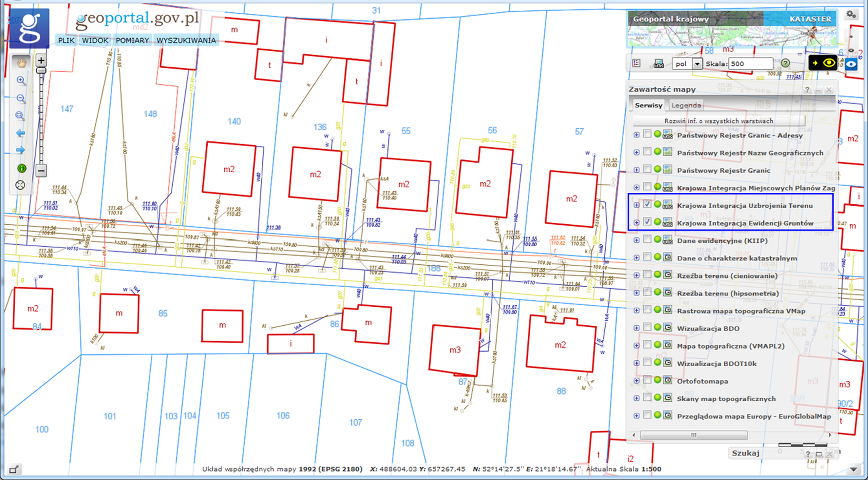
Task: Open the pol language dropdown
Action: 697,63
